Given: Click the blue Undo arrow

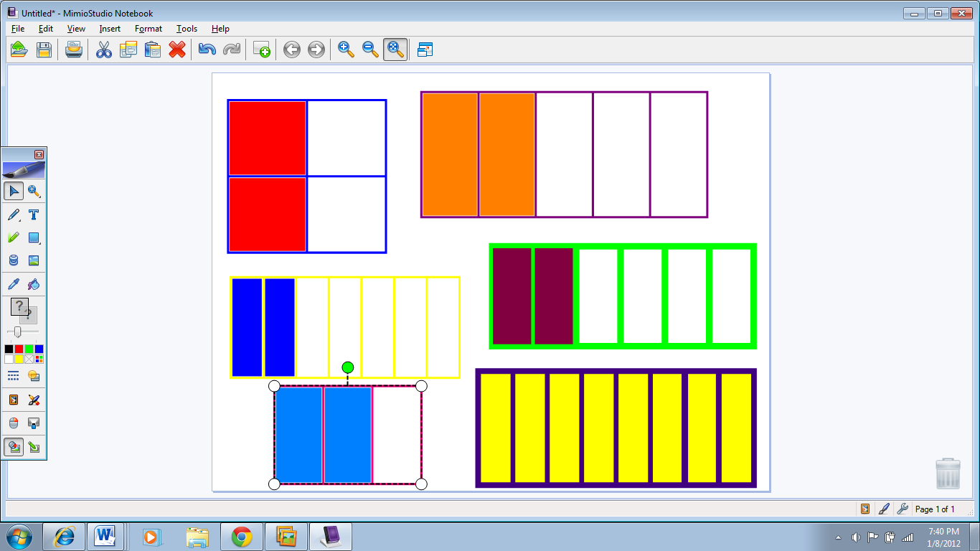Looking at the screenshot, I should 207,50.
